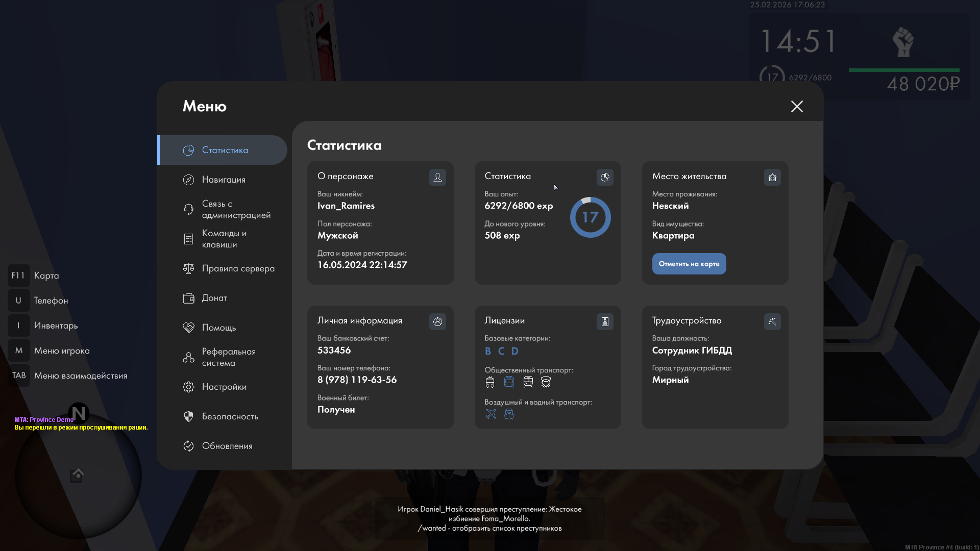Click the Обновления sidebar item
Image resolution: width=980 pixels, height=551 pixels.
click(x=227, y=446)
